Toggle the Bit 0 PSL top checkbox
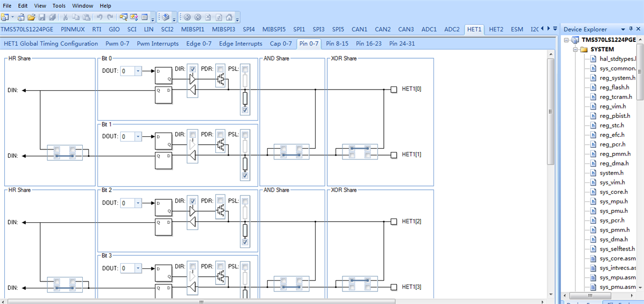This screenshot has height=304, width=644. (245, 69)
